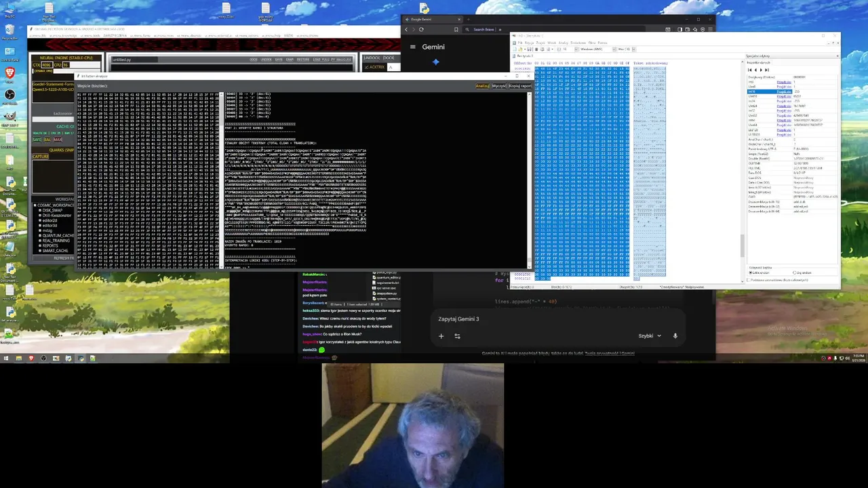Select SAFE performance mode

coord(37,140)
